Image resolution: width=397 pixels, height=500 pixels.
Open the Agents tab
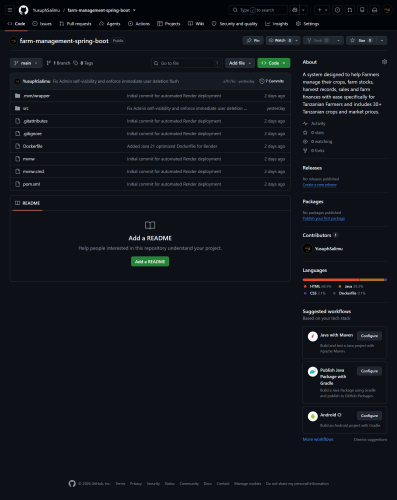[110, 24]
